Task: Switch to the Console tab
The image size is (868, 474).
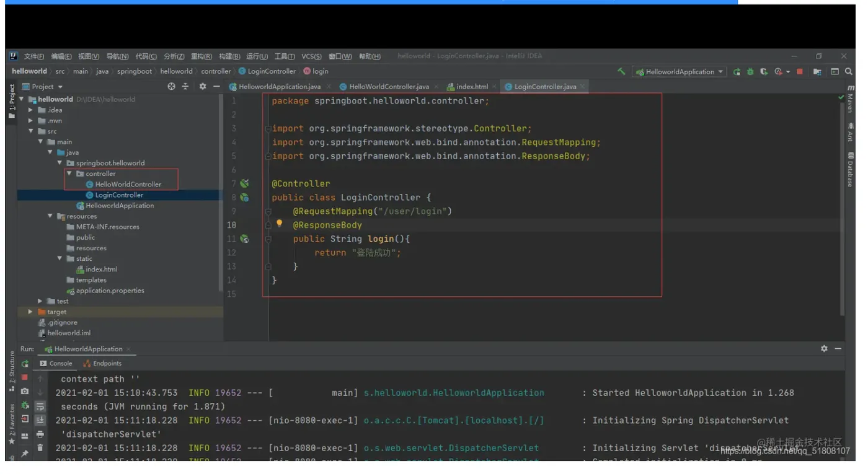Action: pyautogui.click(x=56, y=364)
